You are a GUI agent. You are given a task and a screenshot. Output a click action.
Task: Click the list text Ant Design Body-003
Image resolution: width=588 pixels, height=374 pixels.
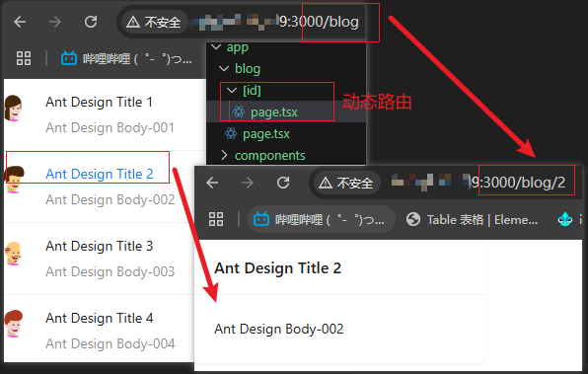click(110, 271)
